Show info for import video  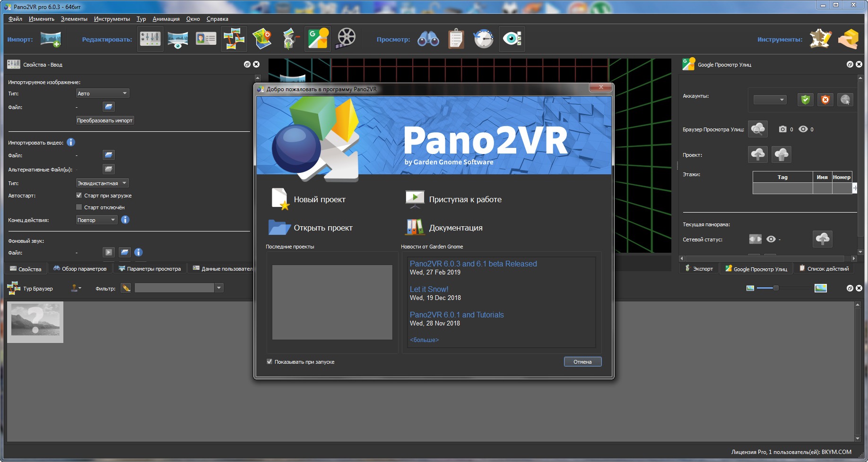click(71, 142)
